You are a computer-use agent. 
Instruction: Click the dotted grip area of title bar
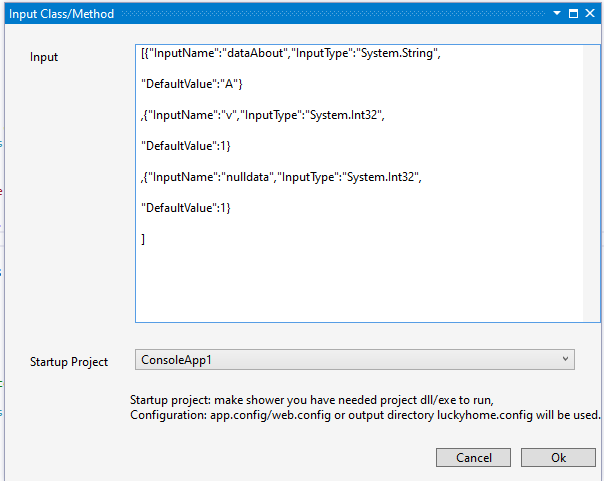coord(333,13)
